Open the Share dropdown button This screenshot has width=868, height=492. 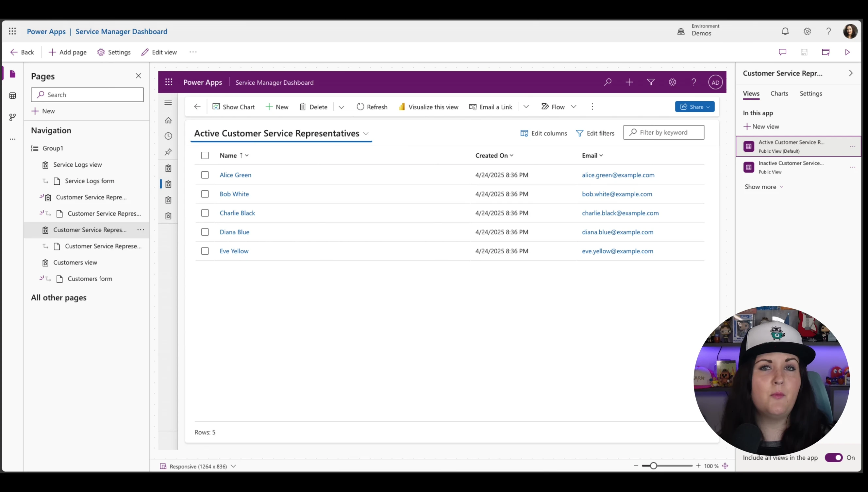coord(695,107)
